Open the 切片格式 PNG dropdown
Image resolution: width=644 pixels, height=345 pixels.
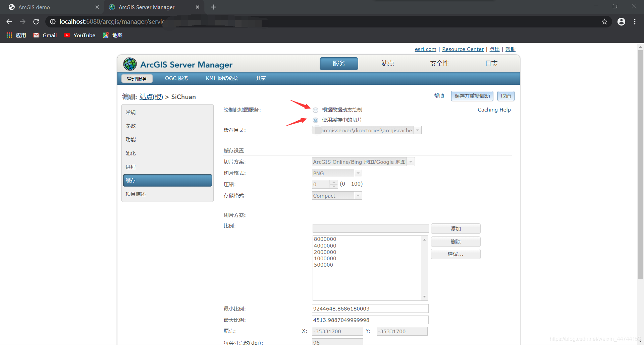coord(358,173)
